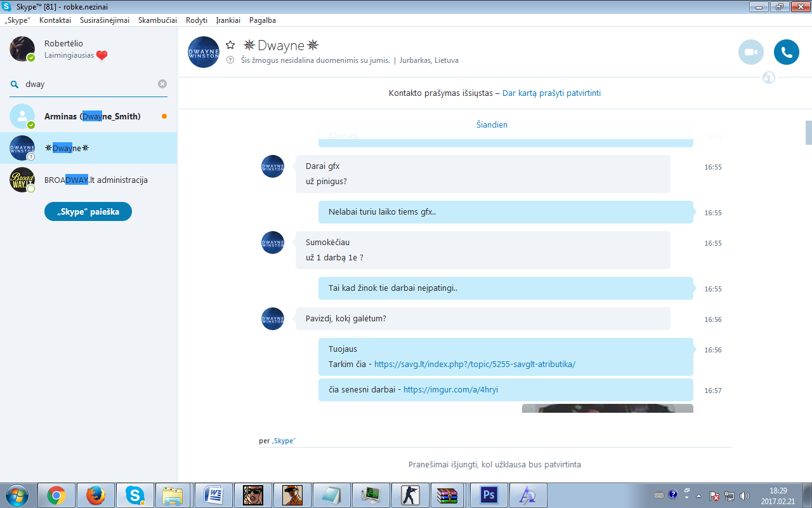Click the question mark icon near privacy note
Screen dimensions: 812x508
[230, 60]
